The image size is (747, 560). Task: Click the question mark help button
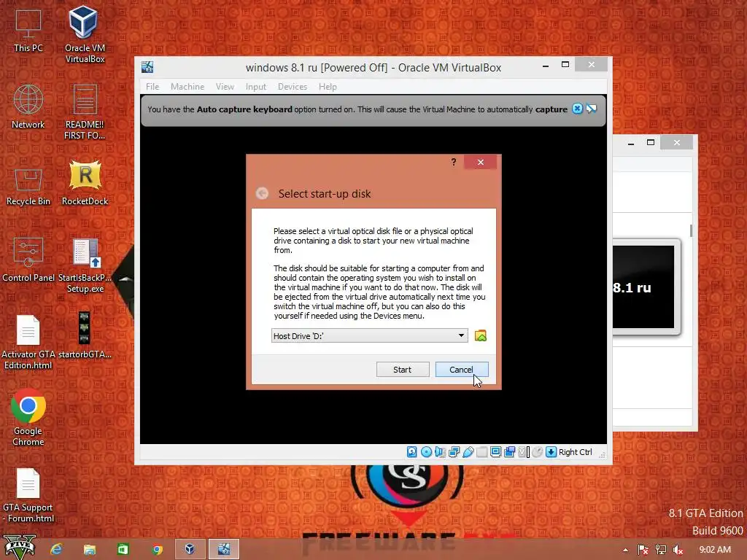tap(454, 162)
